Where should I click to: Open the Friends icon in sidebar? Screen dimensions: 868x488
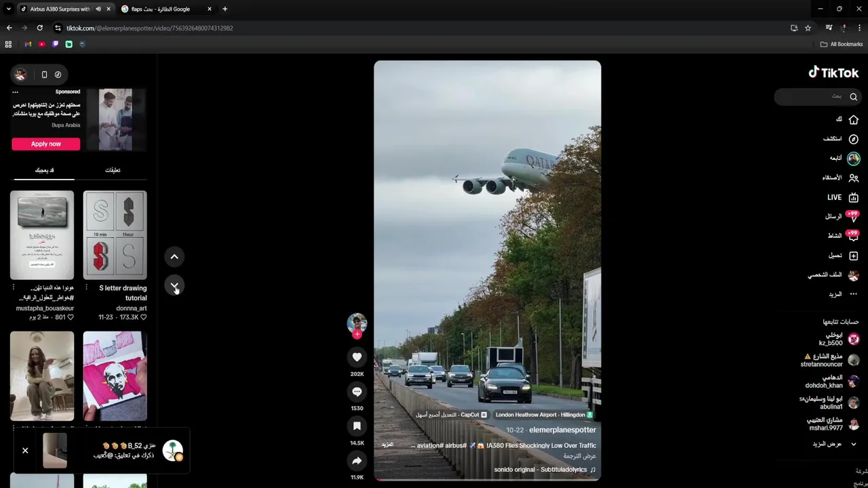click(x=853, y=178)
